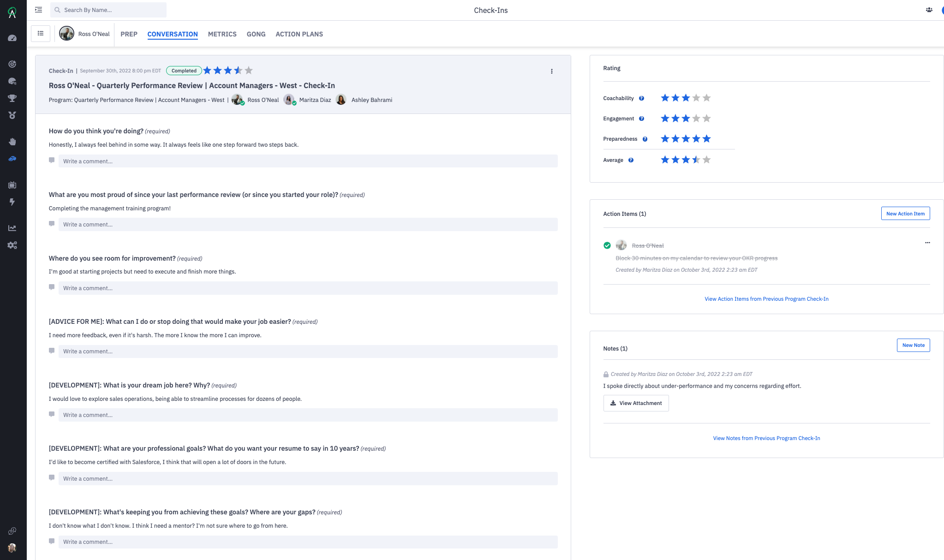The height and width of the screenshot is (560, 944).
Task: Click the comment bubble beside the first question
Action: pyautogui.click(x=52, y=160)
